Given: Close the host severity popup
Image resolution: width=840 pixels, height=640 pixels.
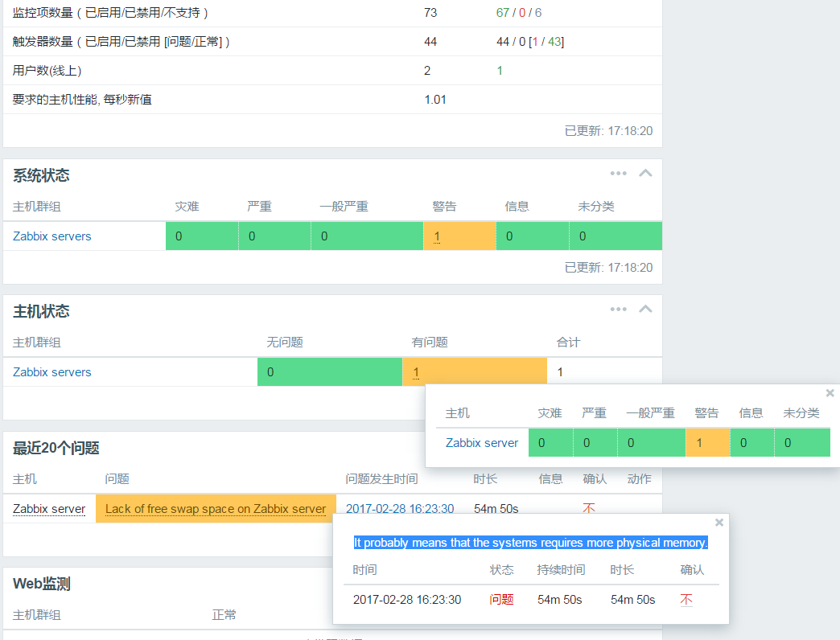Looking at the screenshot, I should 830,393.
